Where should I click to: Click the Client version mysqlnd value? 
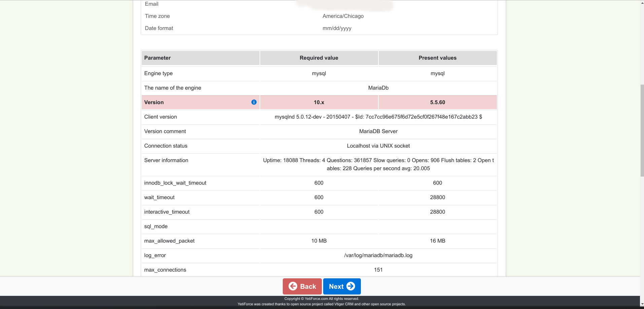point(378,117)
